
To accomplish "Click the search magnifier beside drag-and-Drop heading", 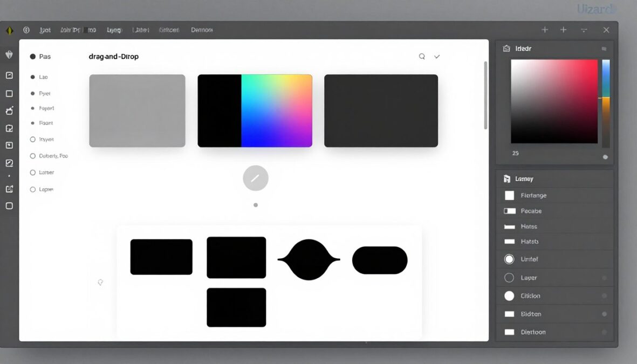I will (422, 57).
